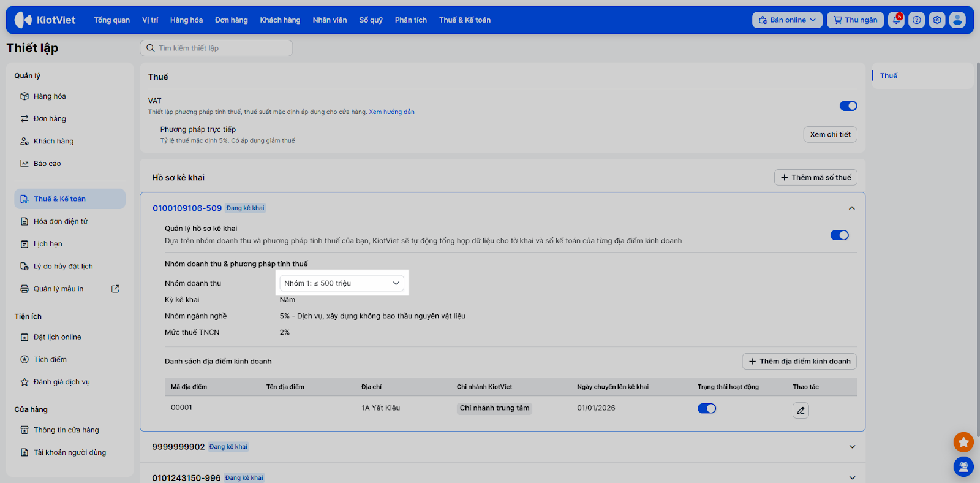Click the Tài khoản người dùng icon

(x=24, y=452)
